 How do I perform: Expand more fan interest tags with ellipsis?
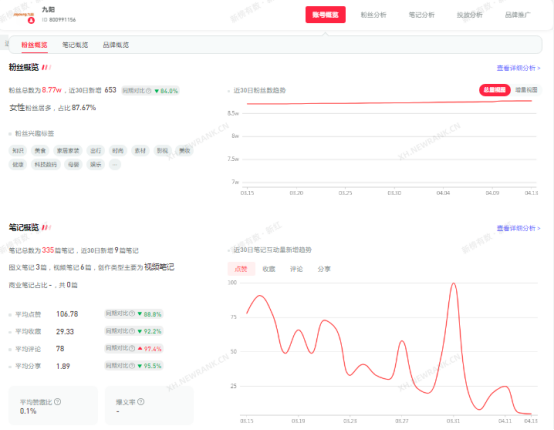tap(114, 165)
